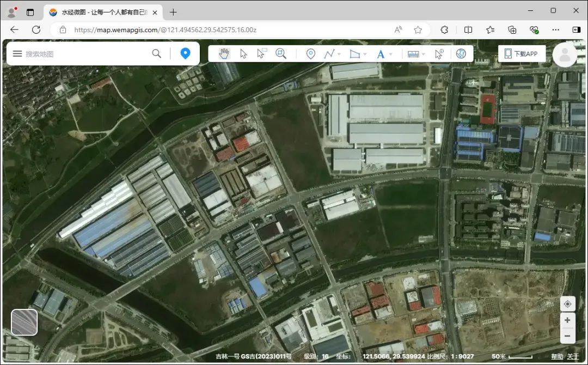588x365 pixels.
Task: Activate the zoom-to-area magnifier tool
Action: click(280, 53)
